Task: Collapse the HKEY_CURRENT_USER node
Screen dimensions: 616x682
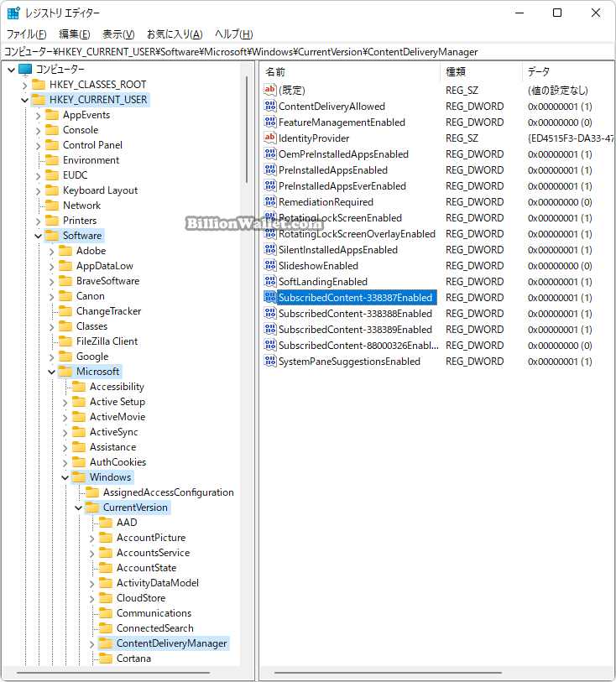Action: point(25,100)
